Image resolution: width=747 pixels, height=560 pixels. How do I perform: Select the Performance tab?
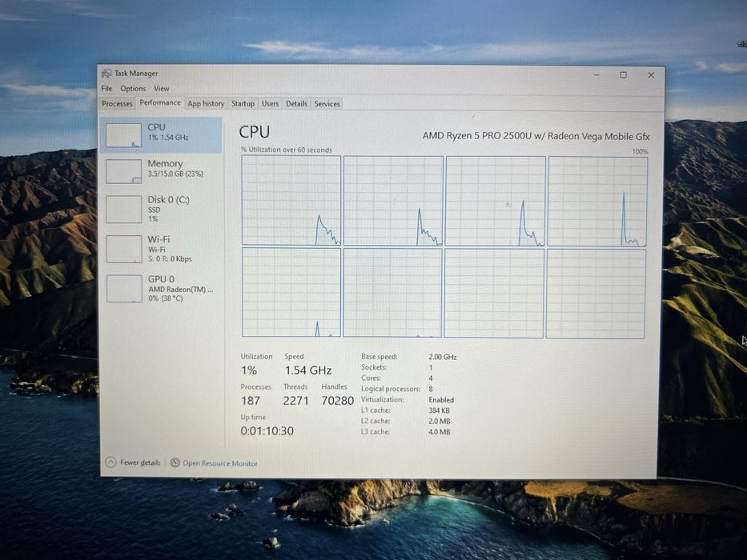click(160, 103)
